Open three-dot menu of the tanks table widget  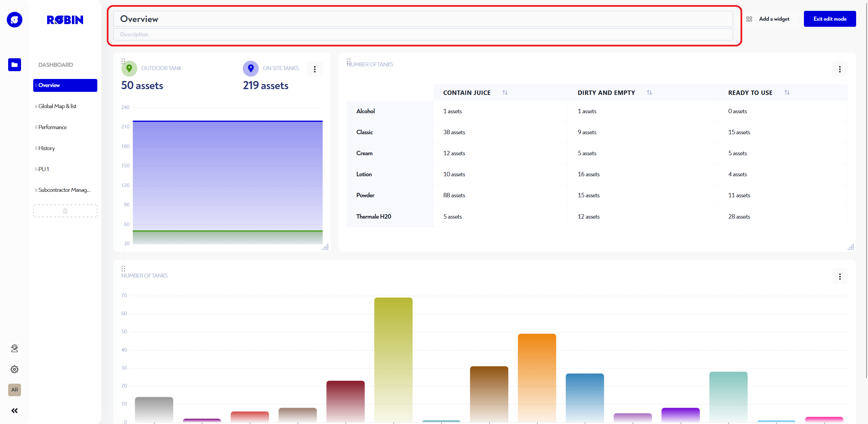click(x=840, y=69)
